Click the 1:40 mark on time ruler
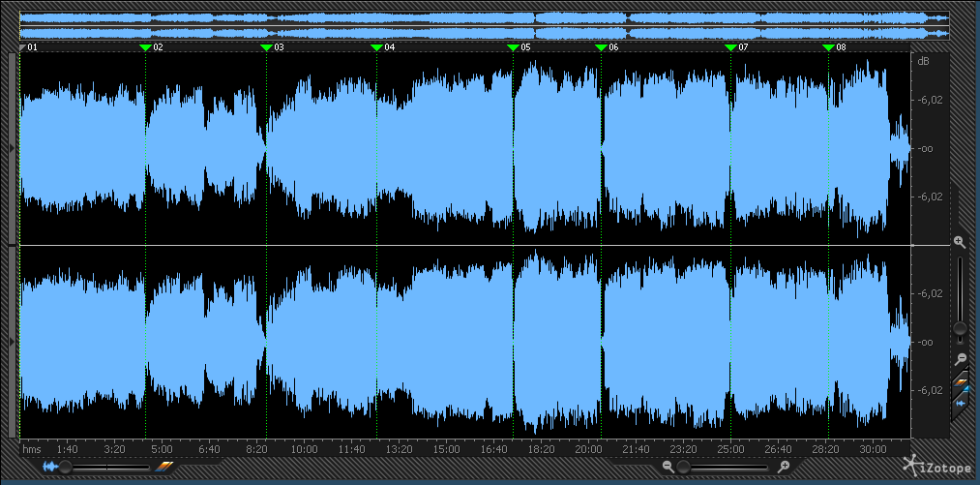This screenshot has width=980, height=485. tap(67, 449)
